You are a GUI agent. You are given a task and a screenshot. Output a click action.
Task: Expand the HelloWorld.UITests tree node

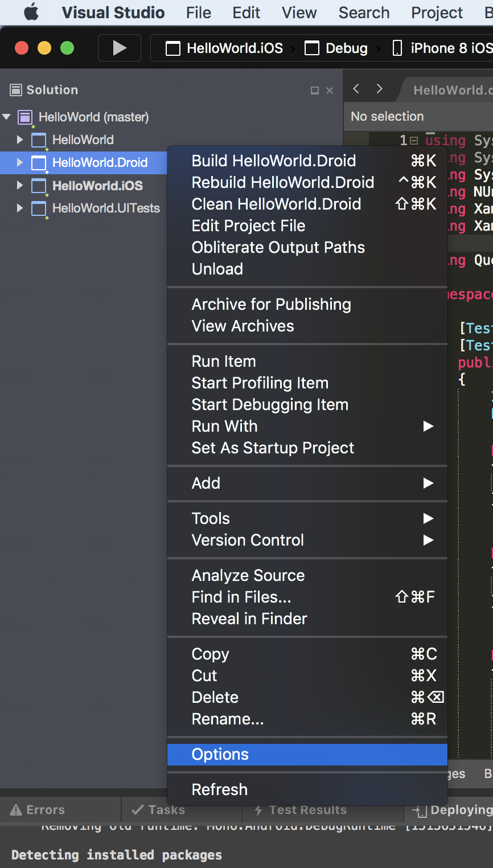[x=20, y=208]
